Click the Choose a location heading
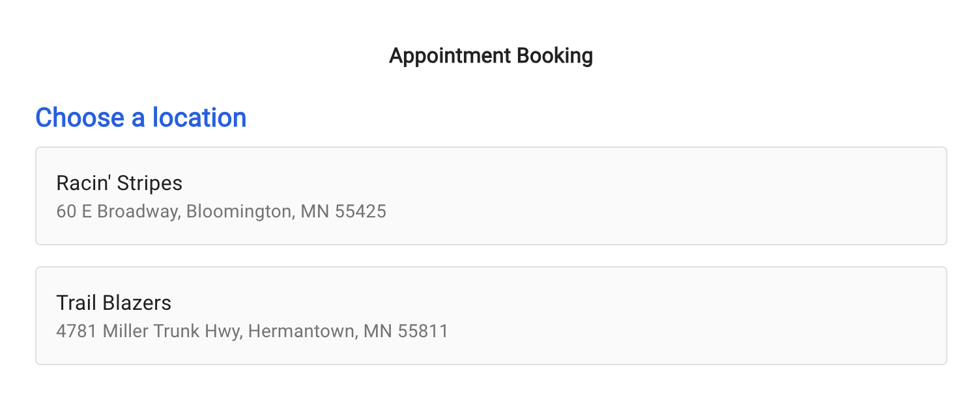The height and width of the screenshot is (414, 980). (141, 118)
